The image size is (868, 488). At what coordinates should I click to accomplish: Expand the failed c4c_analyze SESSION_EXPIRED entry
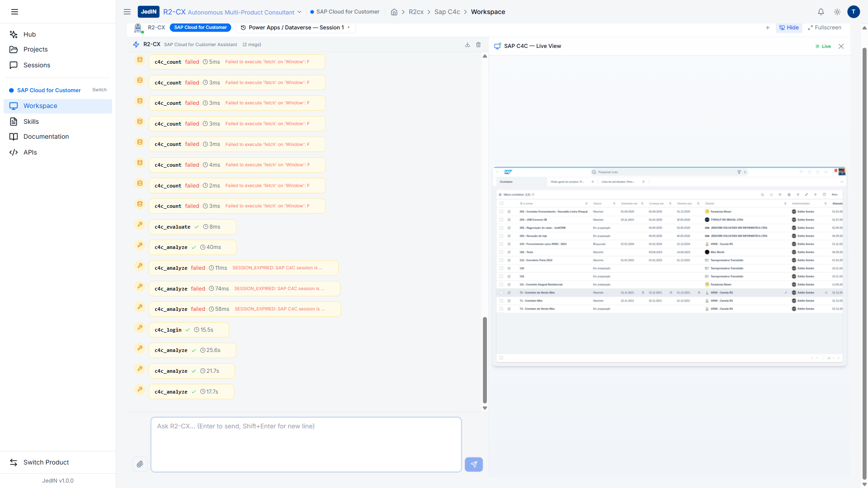coord(243,268)
